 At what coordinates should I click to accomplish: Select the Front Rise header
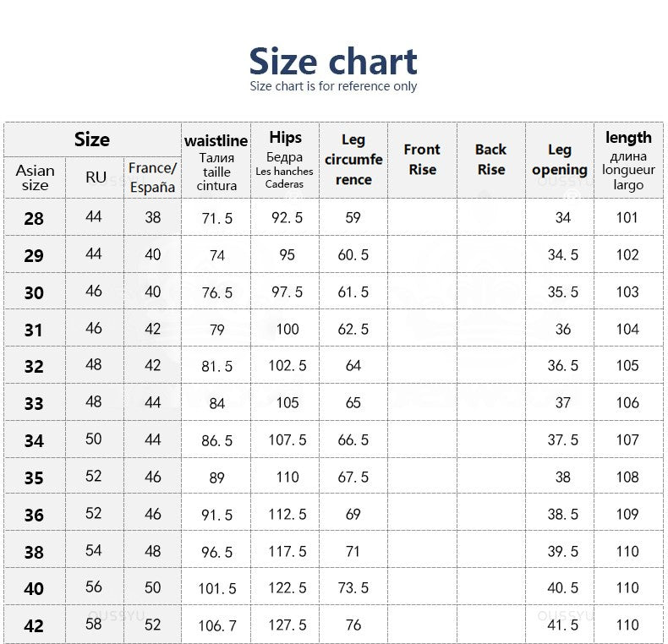pos(422,160)
